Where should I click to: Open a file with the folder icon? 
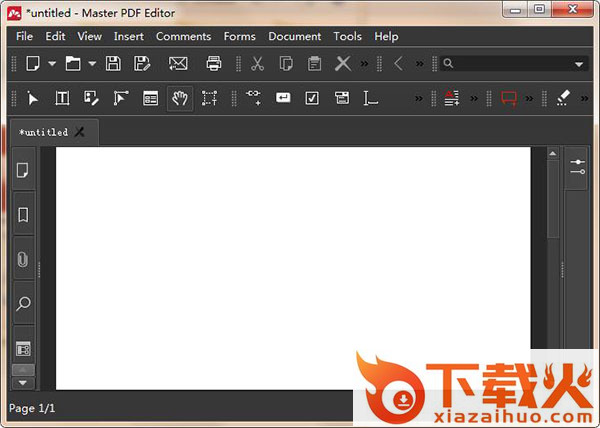(73, 63)
